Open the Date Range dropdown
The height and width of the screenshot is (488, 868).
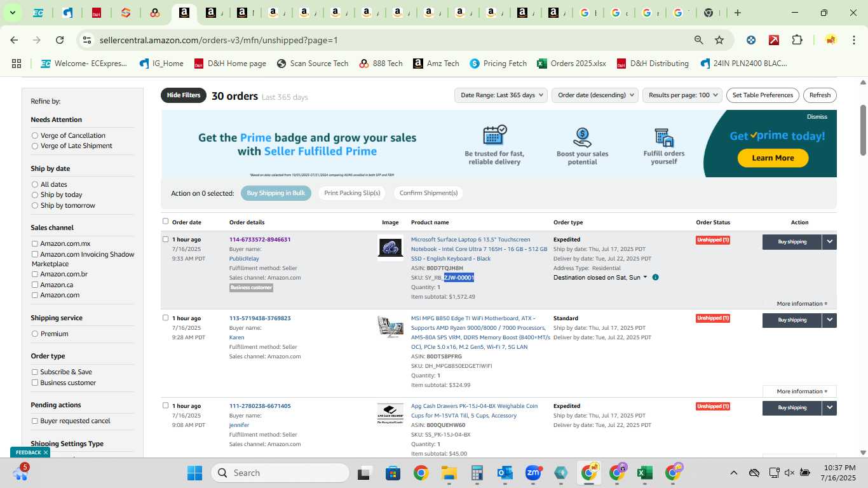[501, 95]
